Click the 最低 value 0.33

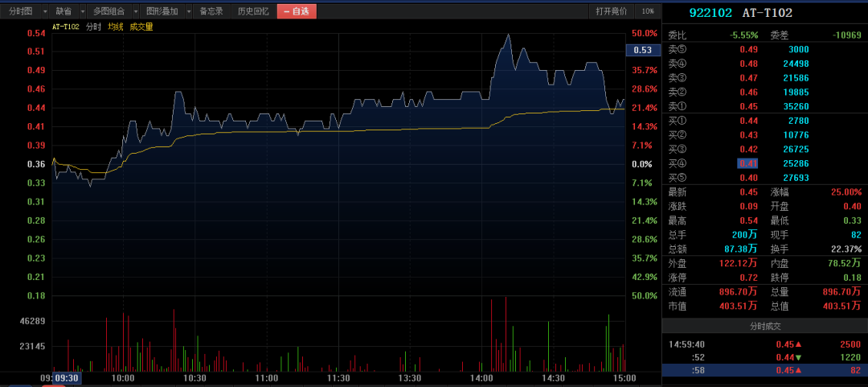(853, 220)
